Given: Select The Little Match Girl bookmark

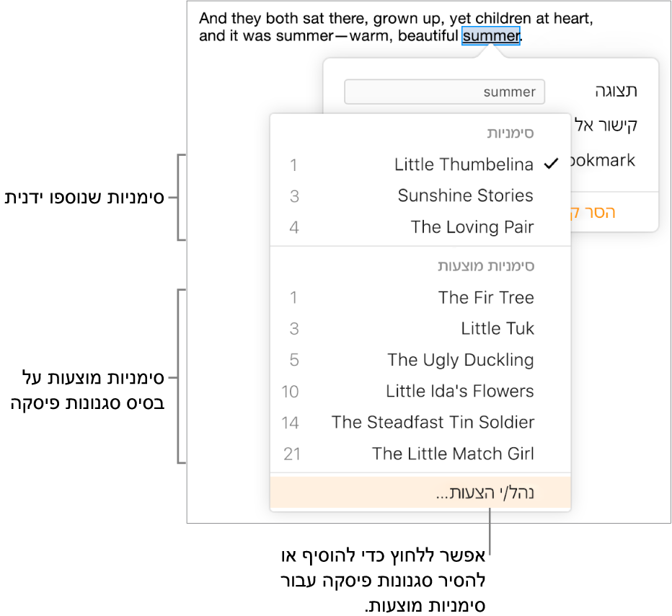Looking at the screenshot, I should (x=453, y=454).
